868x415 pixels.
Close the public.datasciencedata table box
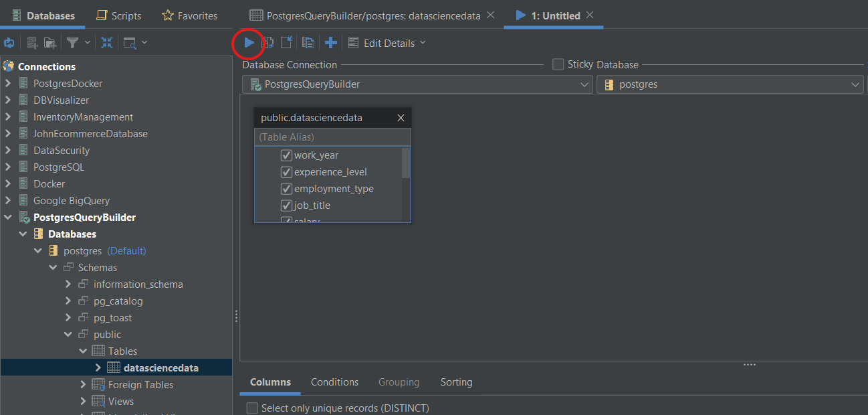(401, 118)
